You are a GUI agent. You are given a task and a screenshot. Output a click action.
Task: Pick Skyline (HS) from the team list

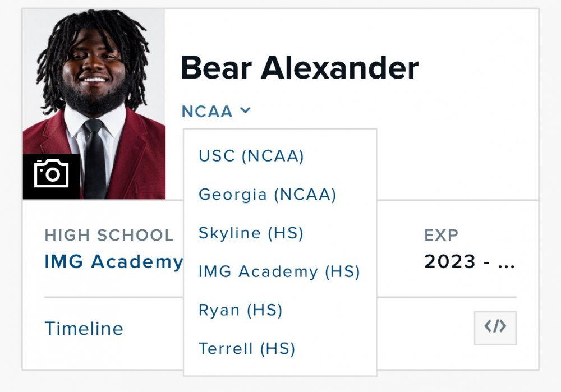(x=251, y=233)
